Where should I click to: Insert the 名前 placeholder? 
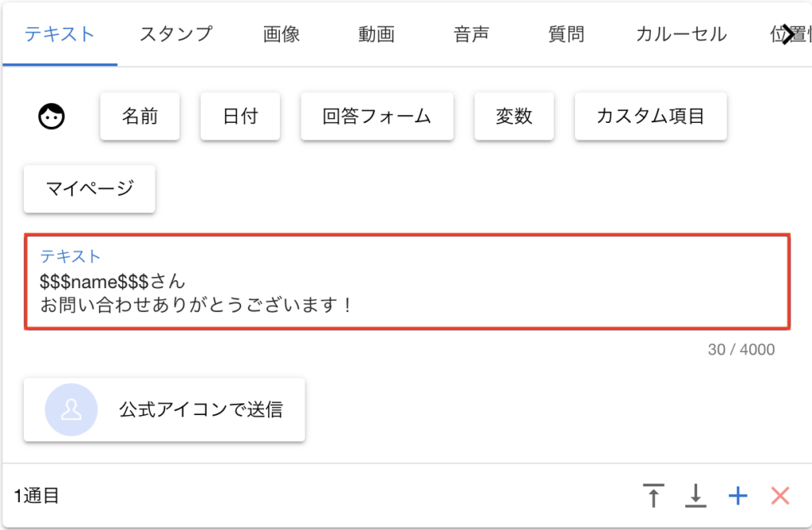tap(140, 117)
